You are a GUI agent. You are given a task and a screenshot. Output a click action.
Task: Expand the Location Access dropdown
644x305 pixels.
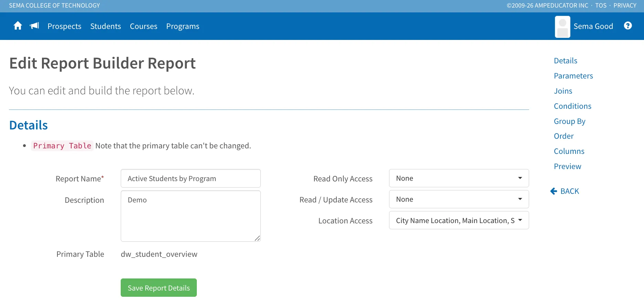point(459,220)
